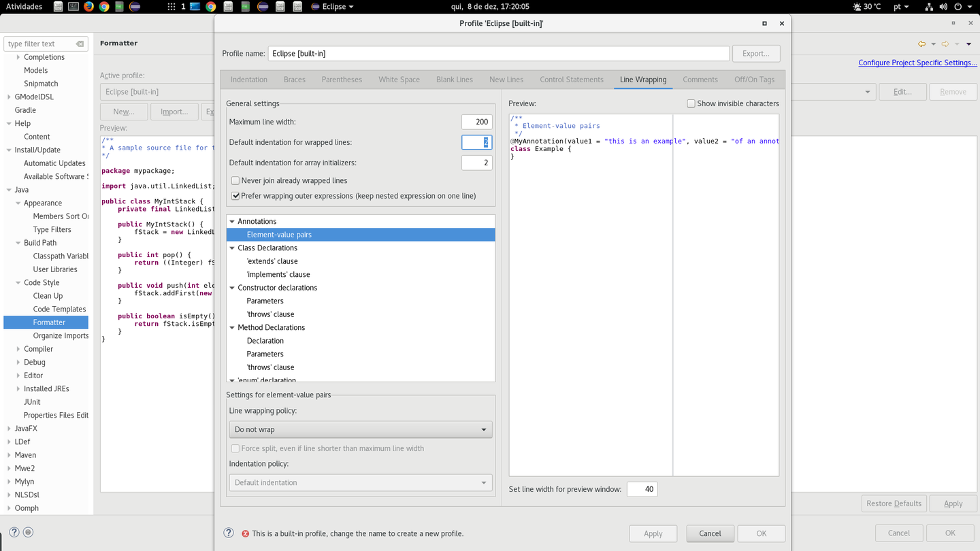The height and width of the screenshot is (551, 980).
Task: Switch to the Indentation tab
Action: pyautogui.click(x=249, y=80)
